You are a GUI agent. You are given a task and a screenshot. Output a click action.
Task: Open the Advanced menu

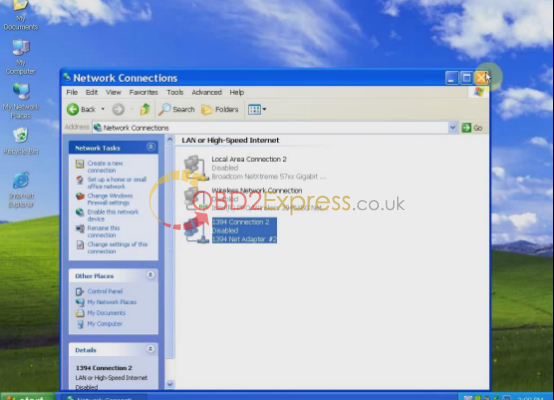point(207,92)
